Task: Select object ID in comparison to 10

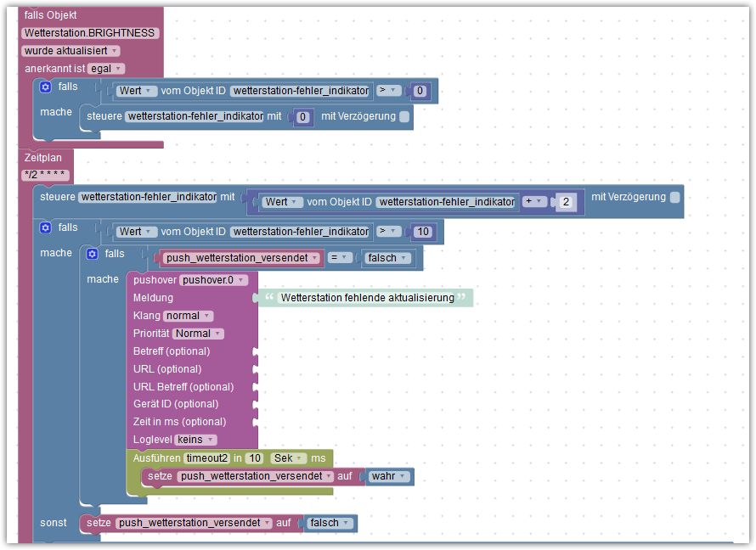Action: [x=301, y=232]
